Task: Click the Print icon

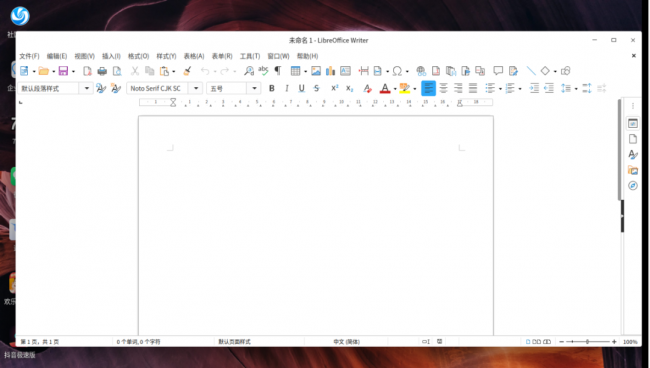Action: pyautogui.click(x=102, y=71)
